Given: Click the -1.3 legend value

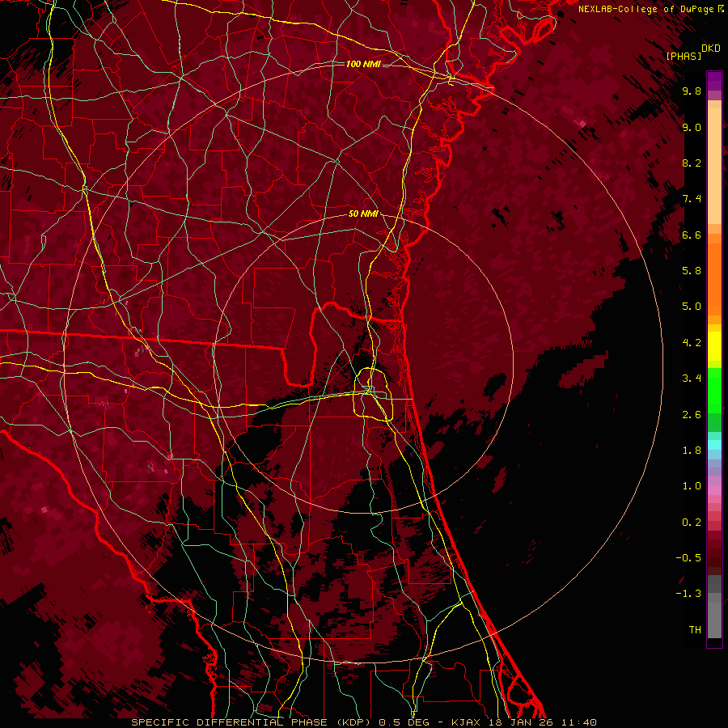Looking at the screenshot, I should 688,594.
